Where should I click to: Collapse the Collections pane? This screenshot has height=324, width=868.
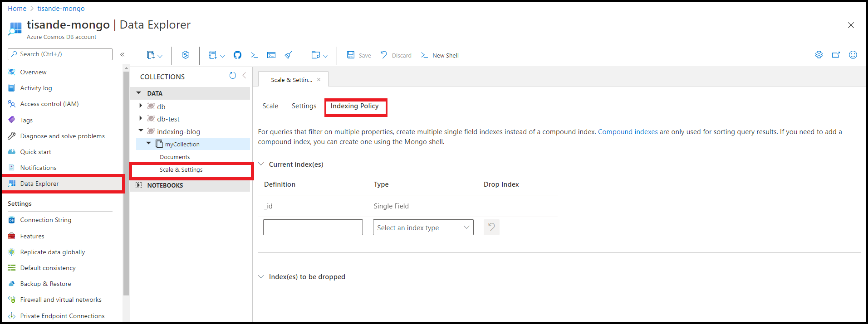(x=244, y=75)
